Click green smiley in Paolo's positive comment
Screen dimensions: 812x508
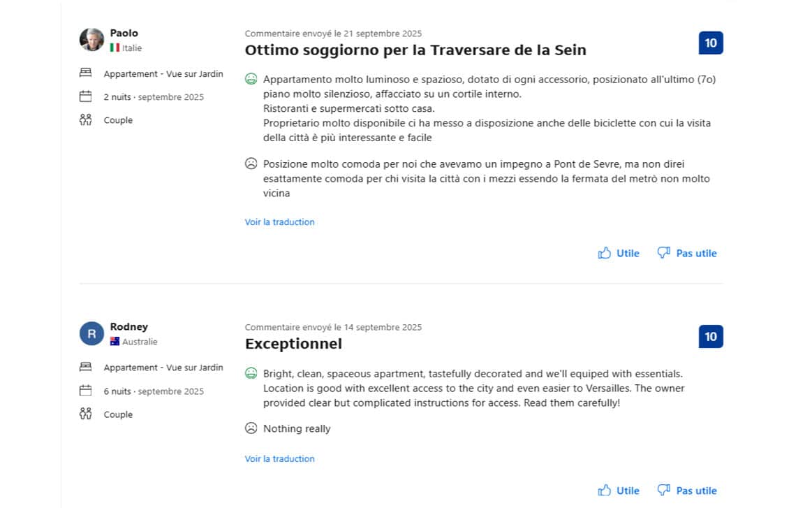coord(251,79)
